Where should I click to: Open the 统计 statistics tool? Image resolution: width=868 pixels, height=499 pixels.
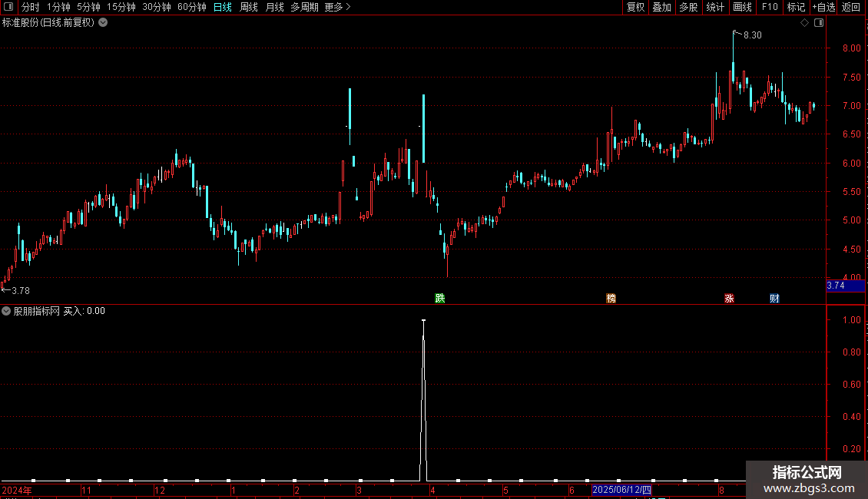pos(715,7)
